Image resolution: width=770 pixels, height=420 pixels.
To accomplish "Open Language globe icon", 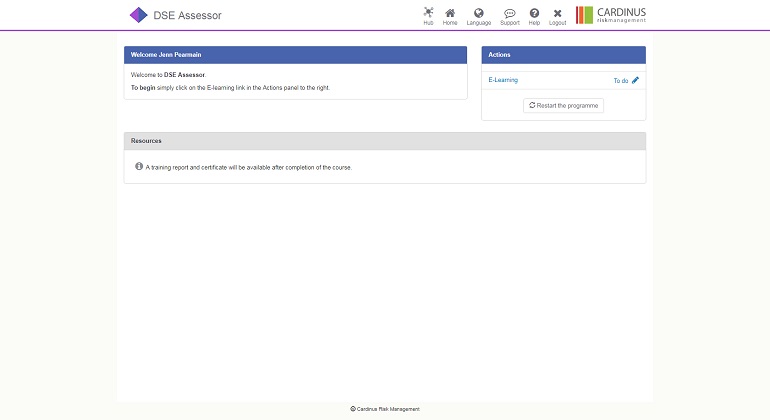I will 478,13.
